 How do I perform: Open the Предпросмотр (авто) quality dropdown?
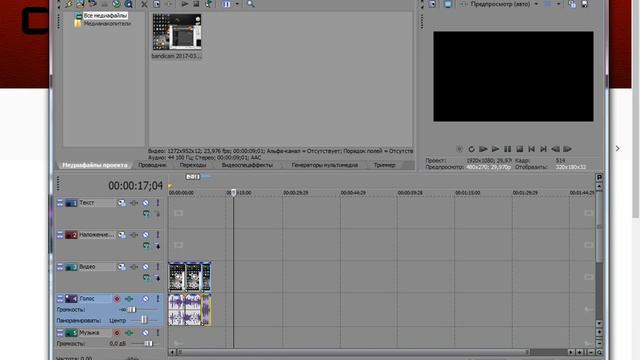pos(504,4)
